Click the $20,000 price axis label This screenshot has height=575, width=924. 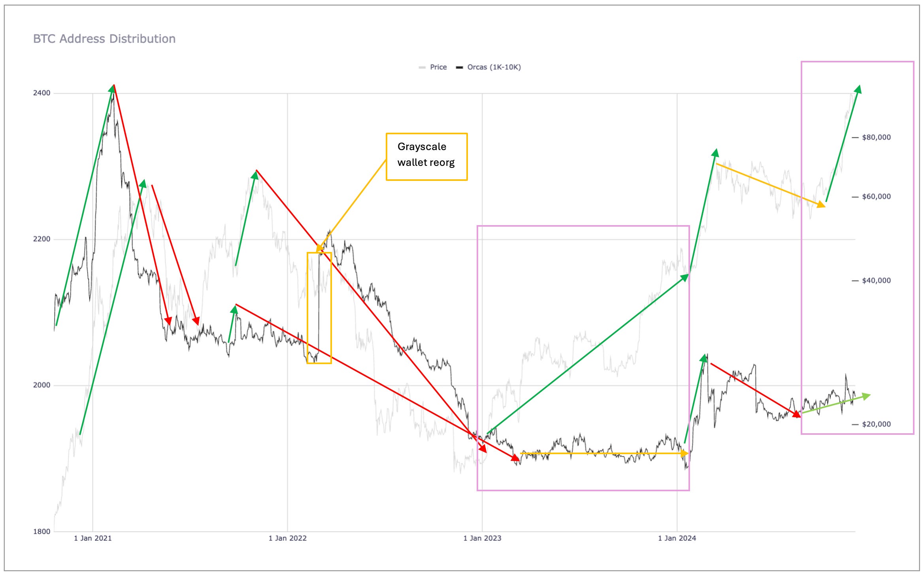click(x=876, y=424)
